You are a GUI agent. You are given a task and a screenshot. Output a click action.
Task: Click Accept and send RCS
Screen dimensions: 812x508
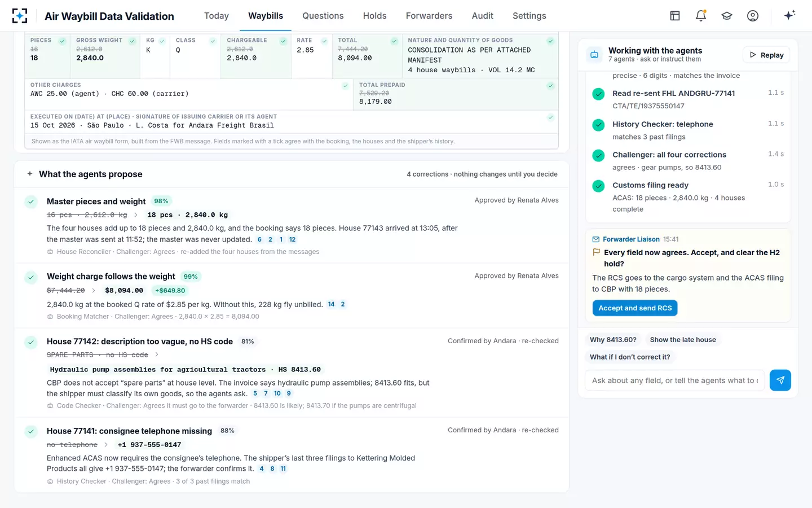click(635, 308)
